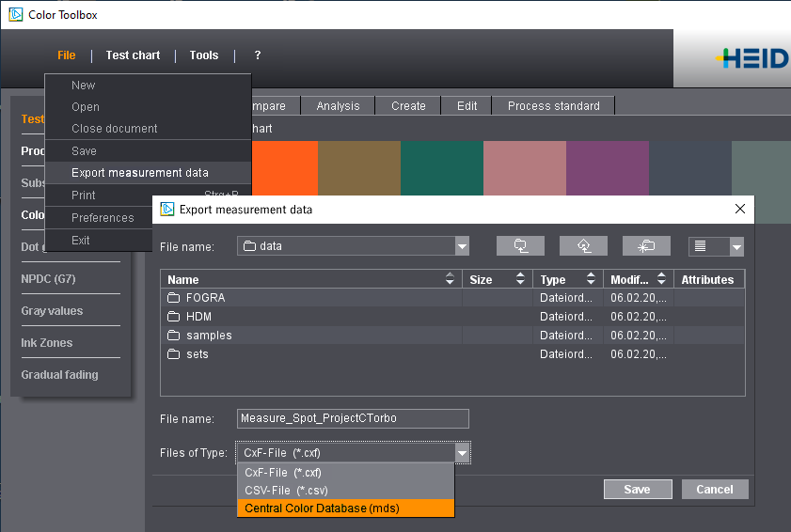Click Export measurement data menu entry
The width and height of the screenshot is (791, 532).
click(x=140, y=173)
